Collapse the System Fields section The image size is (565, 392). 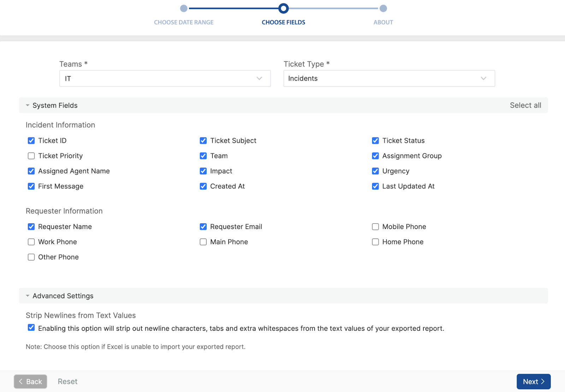click(x=28, y=105)
